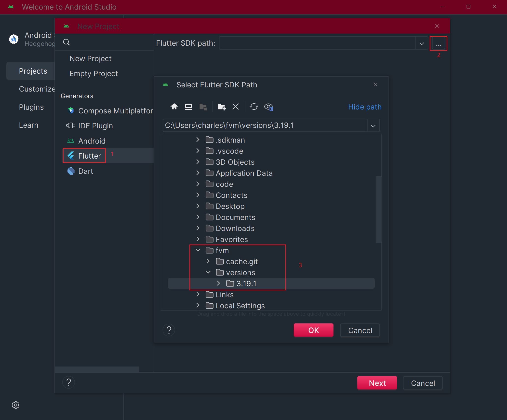The image size is (507, 420).
Task: Expand the Application Data folder
Action: (x=198, y=173)
